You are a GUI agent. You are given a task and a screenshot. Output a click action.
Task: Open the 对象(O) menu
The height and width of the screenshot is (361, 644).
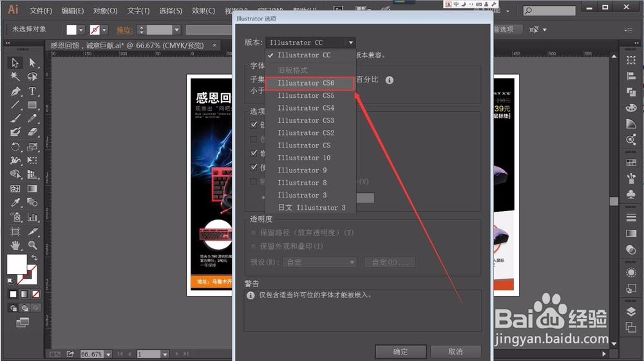pyautogui.click(x=105, y=11)
